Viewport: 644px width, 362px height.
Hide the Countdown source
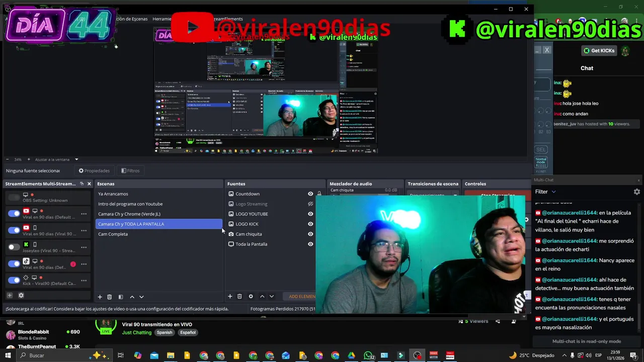(310, 194)
